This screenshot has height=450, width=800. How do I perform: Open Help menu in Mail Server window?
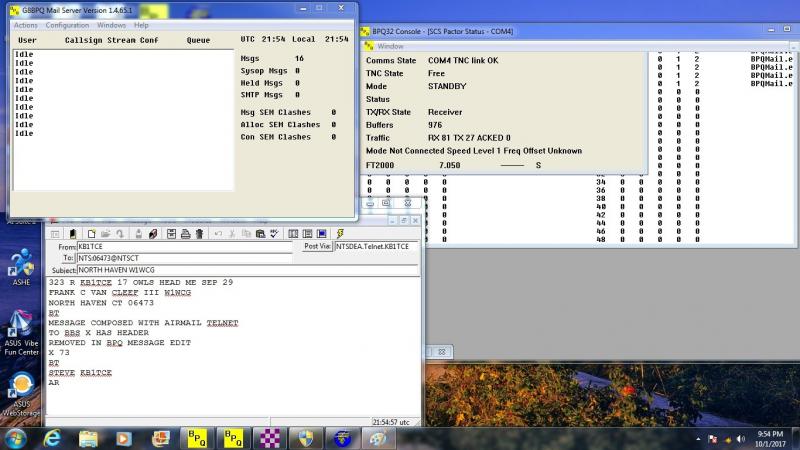coord(141,25)
